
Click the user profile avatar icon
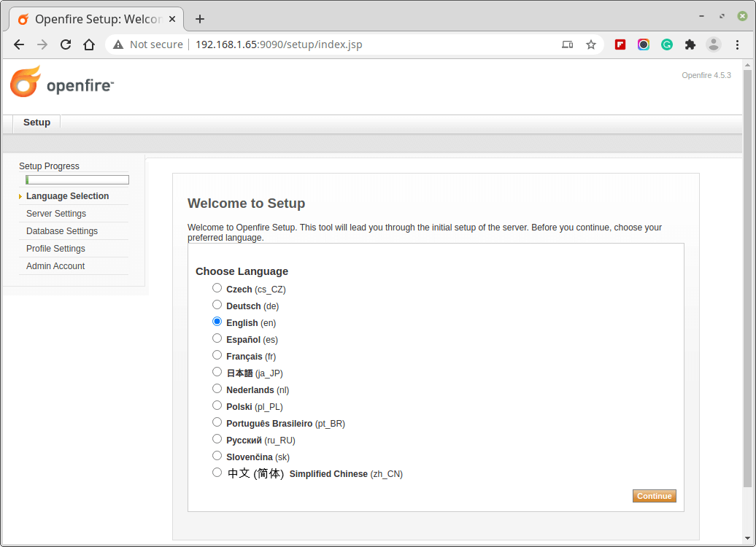tap(714, 44)
